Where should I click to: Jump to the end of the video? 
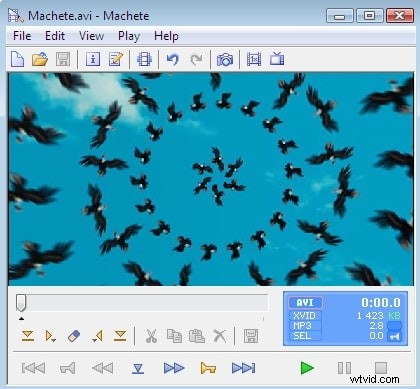coord(244,368)
